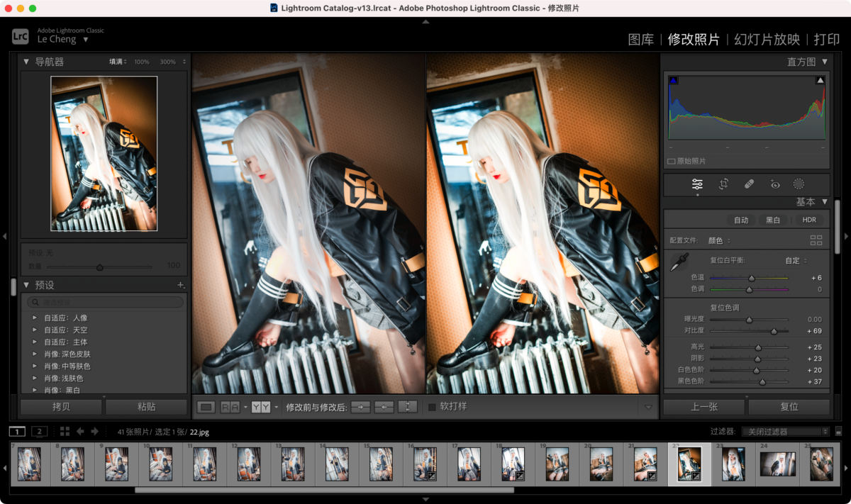Set navigator zoom to 100%
Image resolution: width=851 pixels, height=504 pixels.
(142, 62)
